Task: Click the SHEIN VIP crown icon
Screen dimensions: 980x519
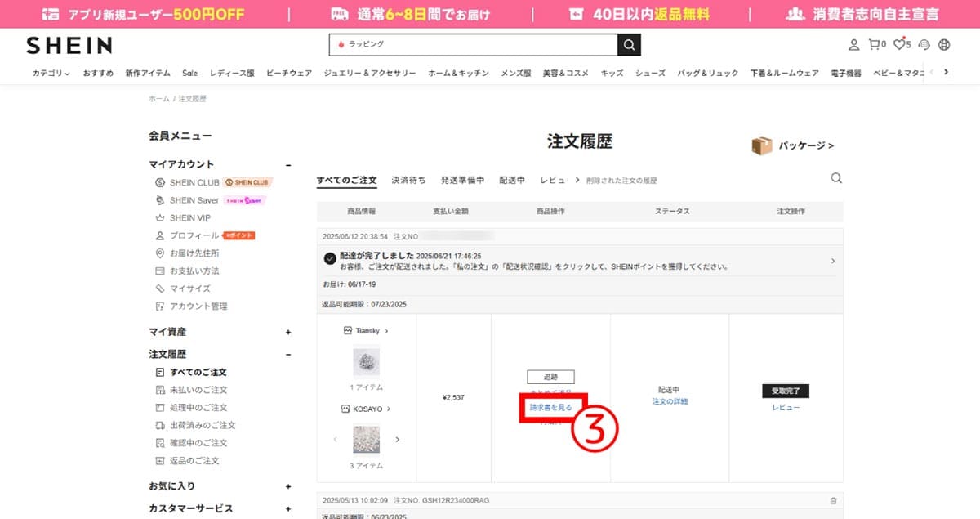Action: tap(162, 218)
